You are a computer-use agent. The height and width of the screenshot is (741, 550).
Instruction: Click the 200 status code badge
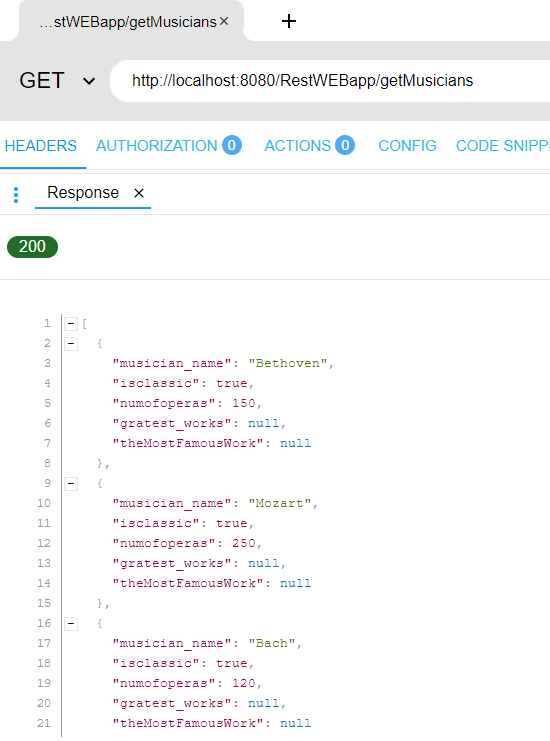(33, 247)
